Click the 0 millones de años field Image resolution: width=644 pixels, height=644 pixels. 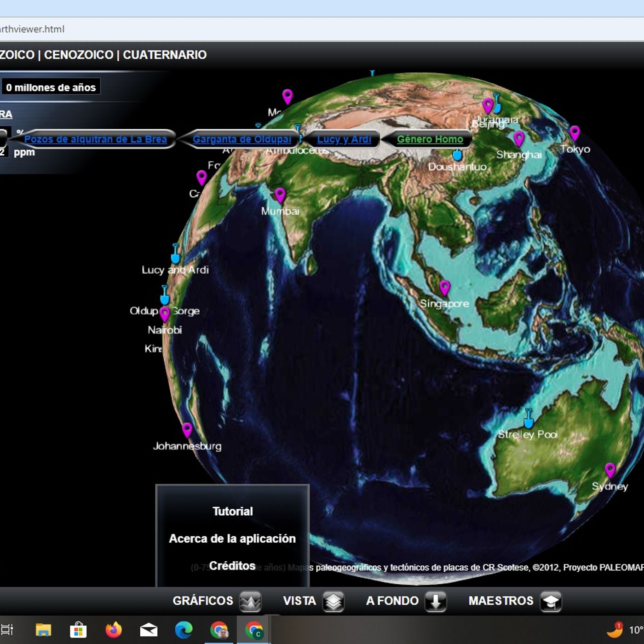coord(51,87)
